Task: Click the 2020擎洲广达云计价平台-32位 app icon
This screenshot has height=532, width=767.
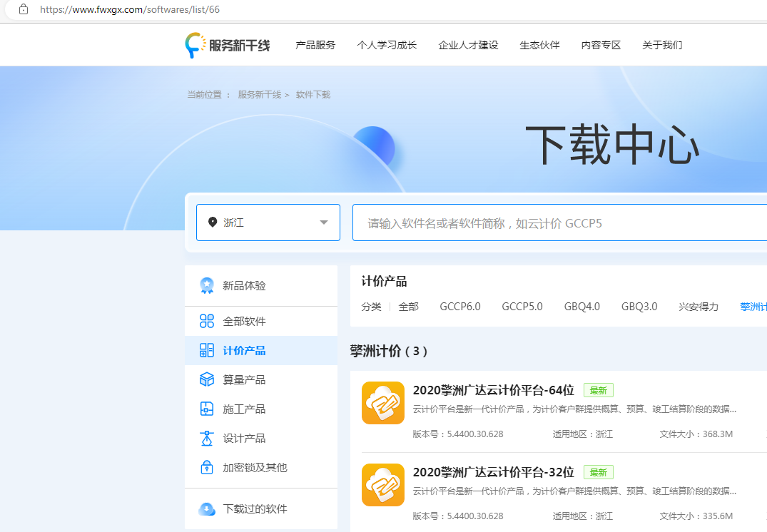Action: 383,485
